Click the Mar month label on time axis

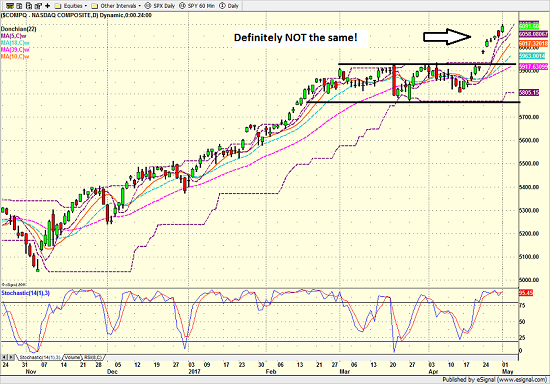(344, 371)
